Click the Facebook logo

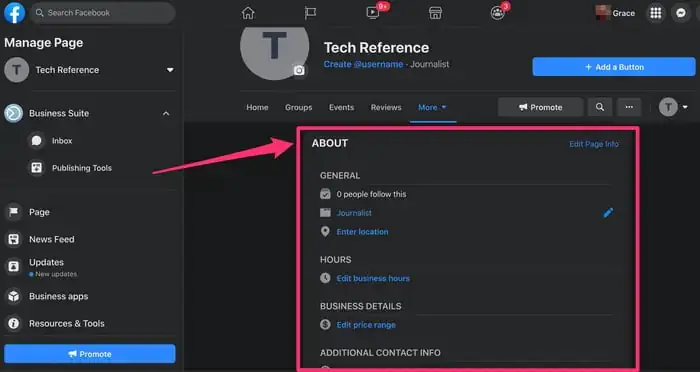[14, 13]
